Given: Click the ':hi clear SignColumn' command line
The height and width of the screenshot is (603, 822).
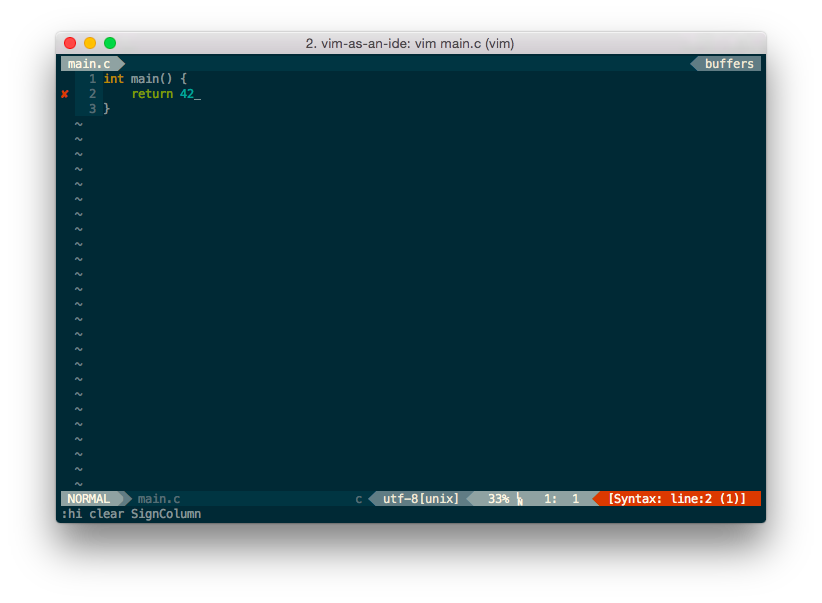Looking at the screenshot, I should click(x=131, y=514).
